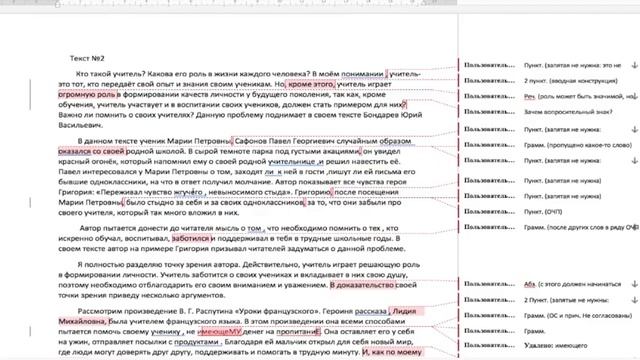Click the highlighted phrase 'В доказательство'
This screenshot has width=640, height=360.
(x=362, y=285)
